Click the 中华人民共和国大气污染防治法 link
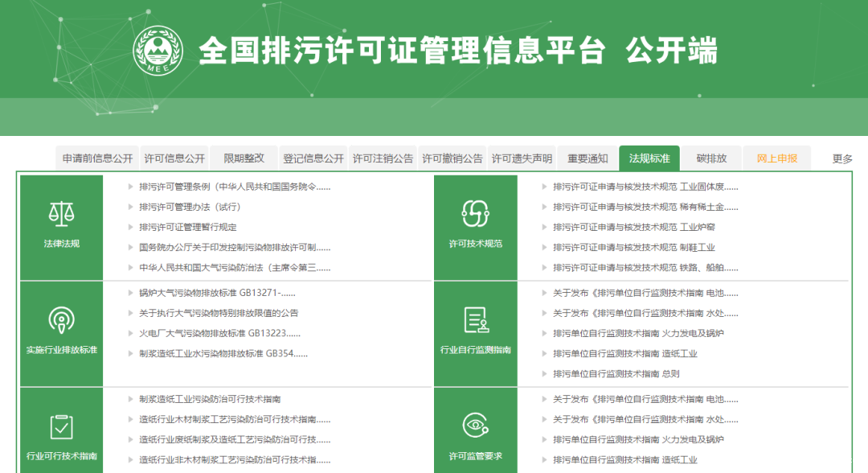868x473 pixels. point(231,266)
